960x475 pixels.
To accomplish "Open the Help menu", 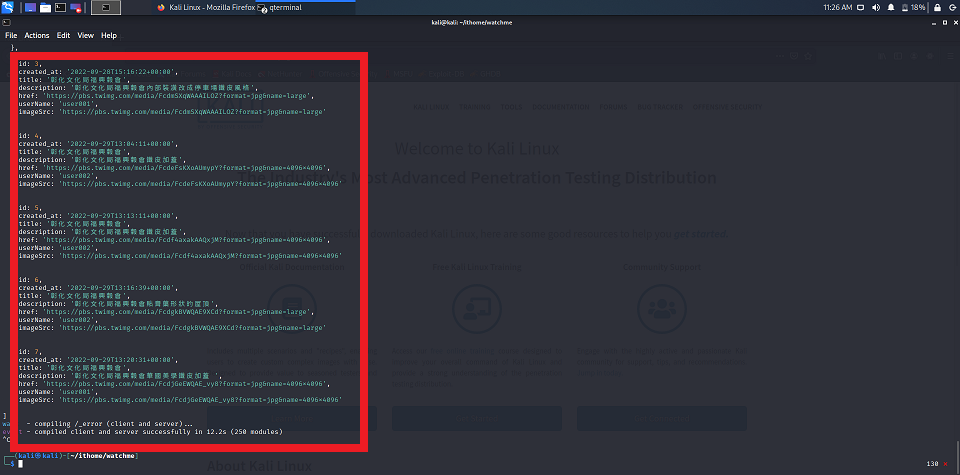I will click(x=109, y=36).
